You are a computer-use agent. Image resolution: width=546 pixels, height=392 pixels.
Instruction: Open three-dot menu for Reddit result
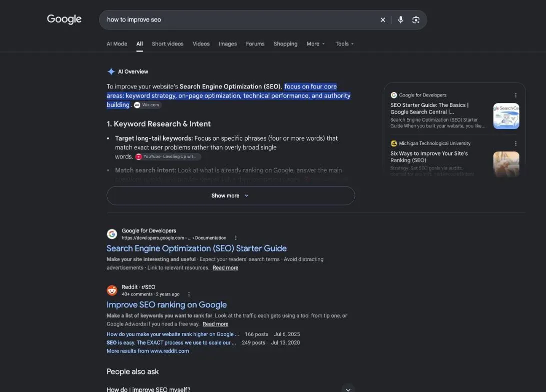pyautogui.click(x=189, y=294)
